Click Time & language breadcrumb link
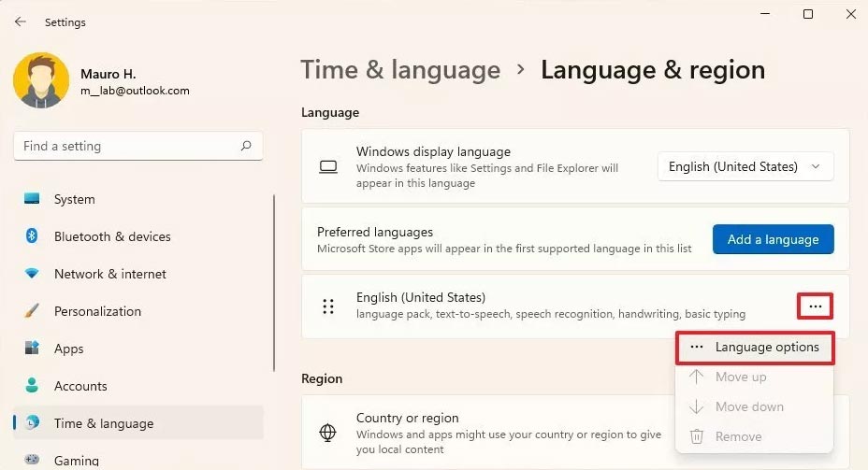This screenshot has width=868, height=470. pos(400,70)
